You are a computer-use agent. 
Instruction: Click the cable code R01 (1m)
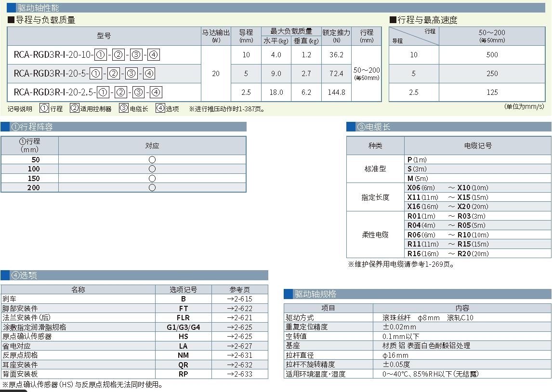[x=421, y=216]
